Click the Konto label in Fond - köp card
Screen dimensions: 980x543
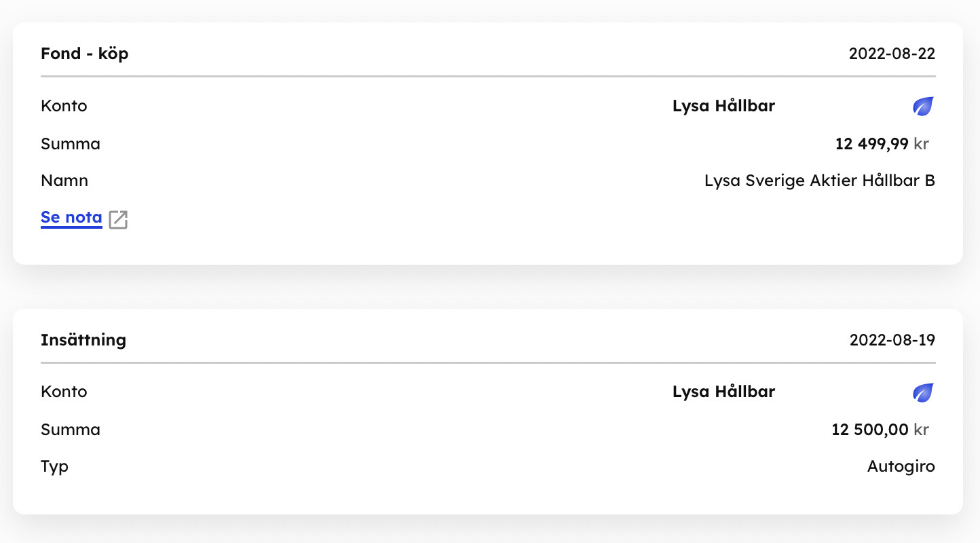pos(64,106)
